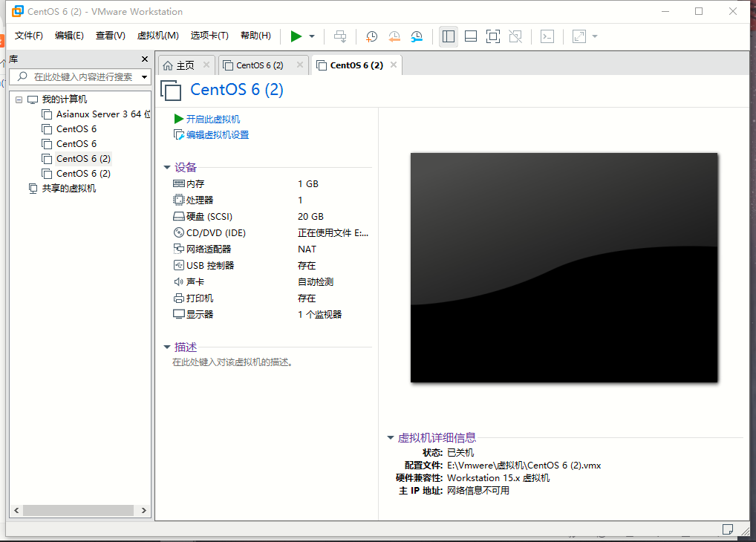Collapse the 设备 section
This screenshot has height=542, width=756.
click(167, 167)
